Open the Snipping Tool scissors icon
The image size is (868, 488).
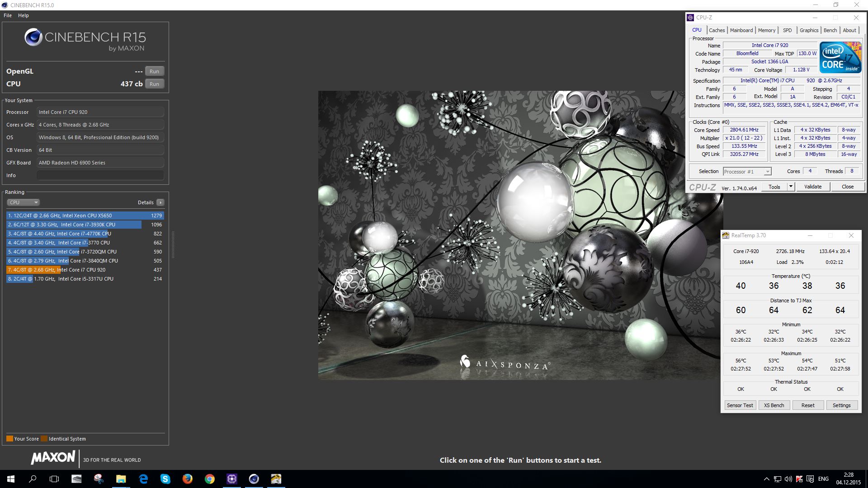(99, 479)
